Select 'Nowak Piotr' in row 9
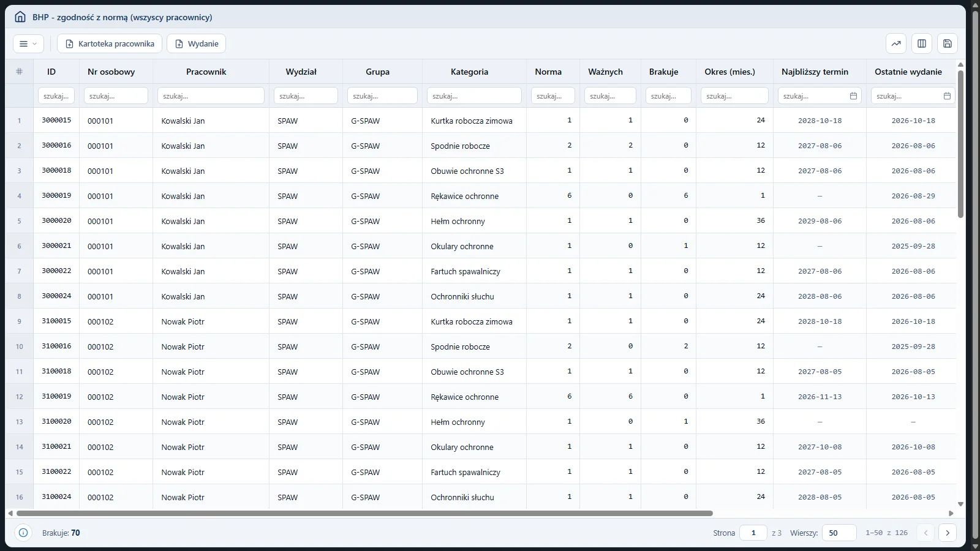Screen dimensions: 980x551 click(183, 321)
